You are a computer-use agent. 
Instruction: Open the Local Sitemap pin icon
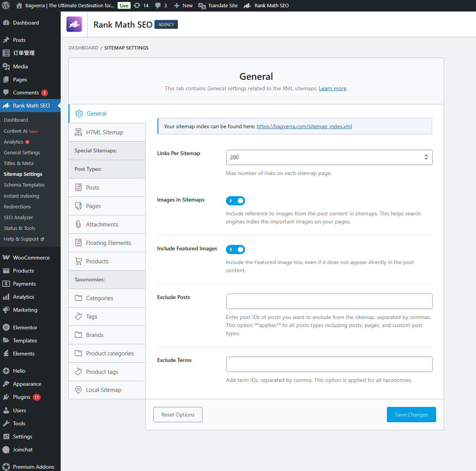pos(78,390)
